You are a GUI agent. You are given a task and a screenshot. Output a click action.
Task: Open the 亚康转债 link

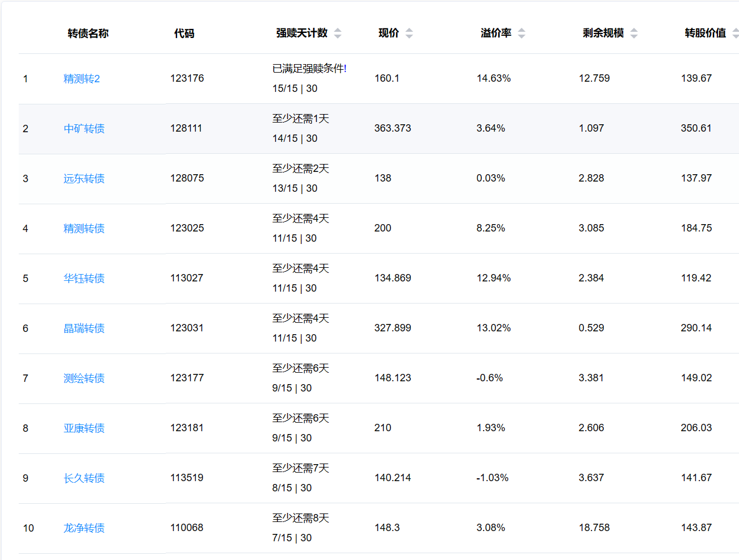point(84,428)
